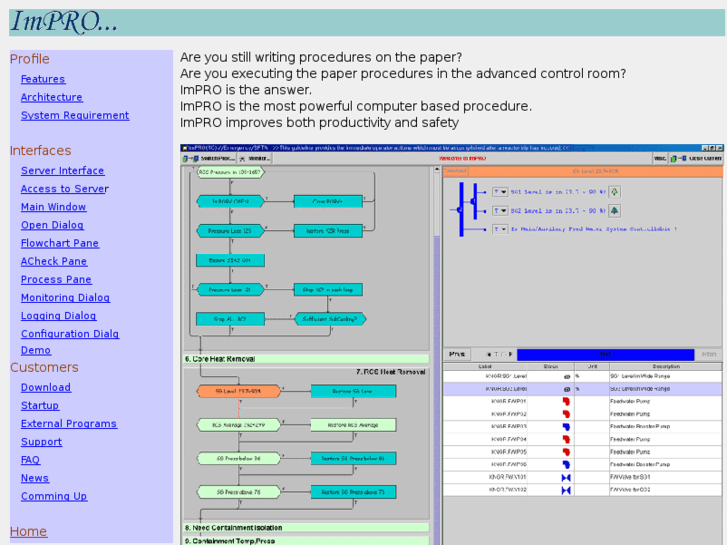Click the 8. Need Containment Isolation section bar
The height and width of the screenshot is (545, 727).
306,528
